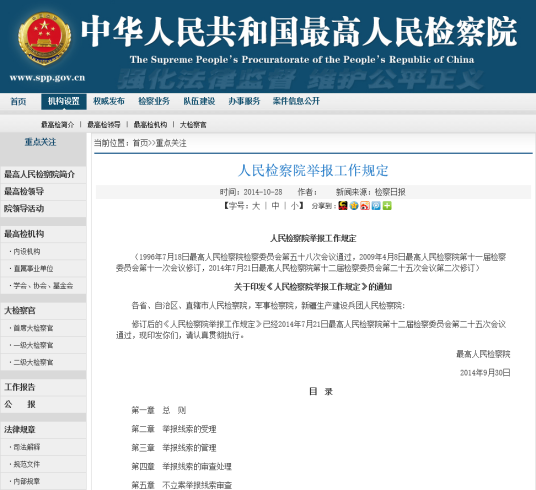Set font size to 大 (large)

[x=256, y=206]
